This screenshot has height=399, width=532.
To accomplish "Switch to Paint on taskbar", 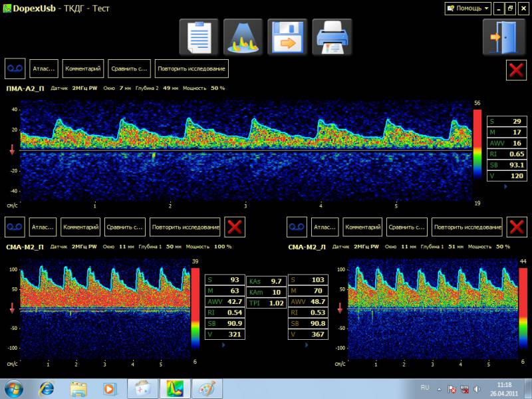I will coord(207,389).
